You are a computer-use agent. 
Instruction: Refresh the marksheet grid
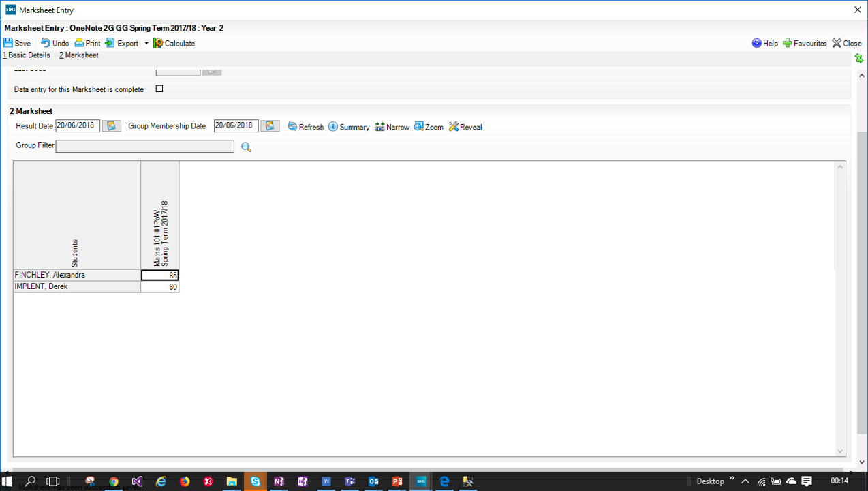click(x=305, y=127)
